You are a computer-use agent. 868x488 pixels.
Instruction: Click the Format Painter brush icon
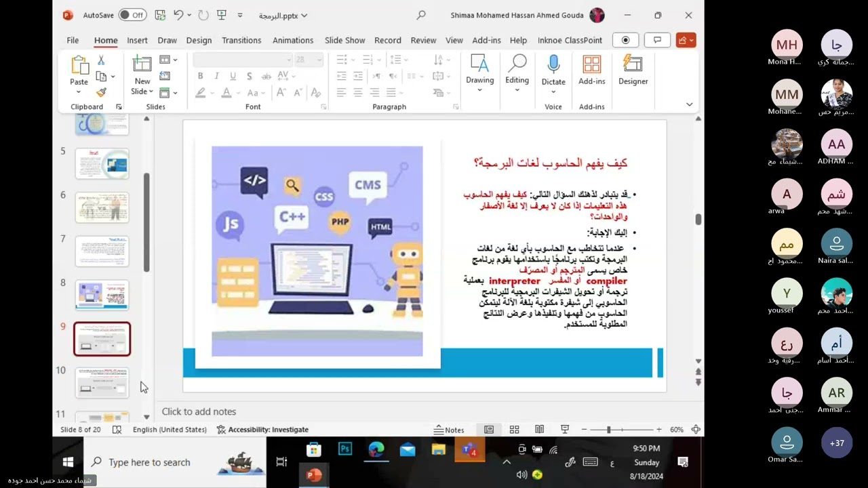101,92
